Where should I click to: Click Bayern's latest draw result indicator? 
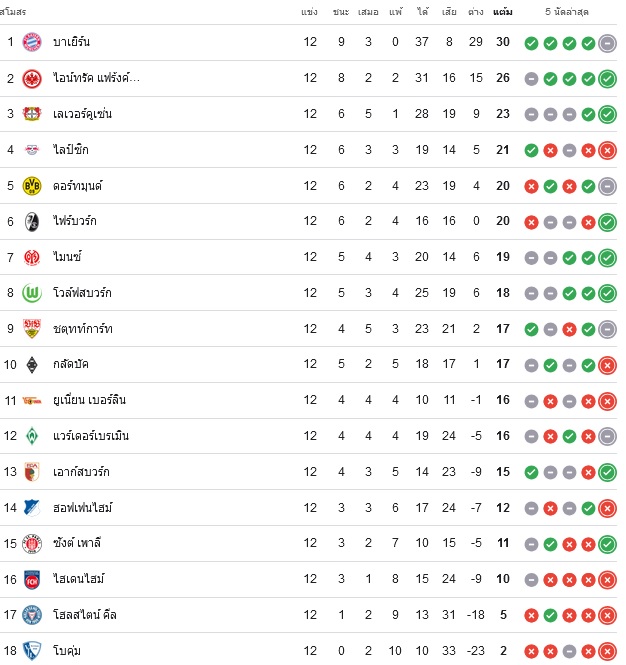[607, 43]
